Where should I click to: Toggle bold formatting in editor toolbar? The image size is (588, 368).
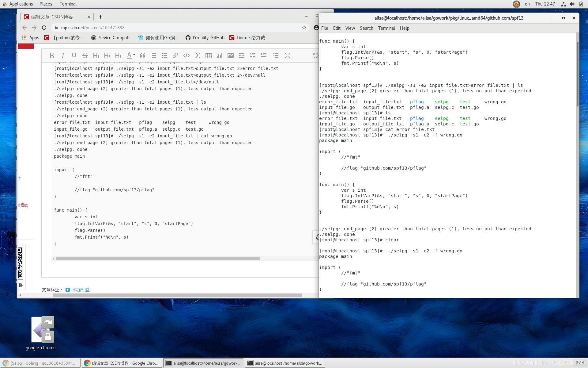pos(52,56)
